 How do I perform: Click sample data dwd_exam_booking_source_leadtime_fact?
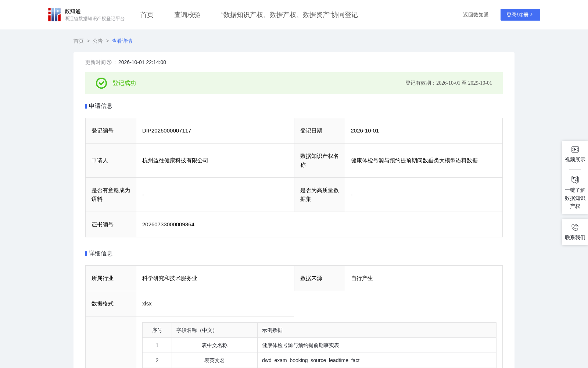[311, 360]
